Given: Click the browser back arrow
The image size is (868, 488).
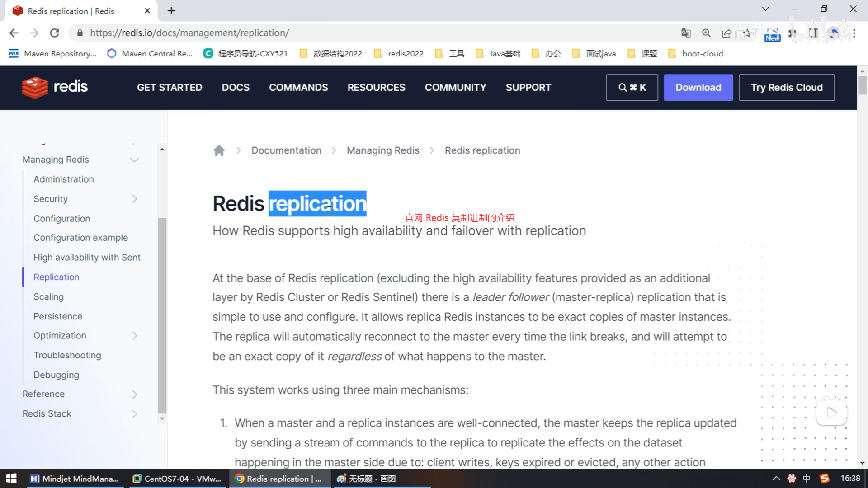Looking at the screenshot, I should pos(14,33).
